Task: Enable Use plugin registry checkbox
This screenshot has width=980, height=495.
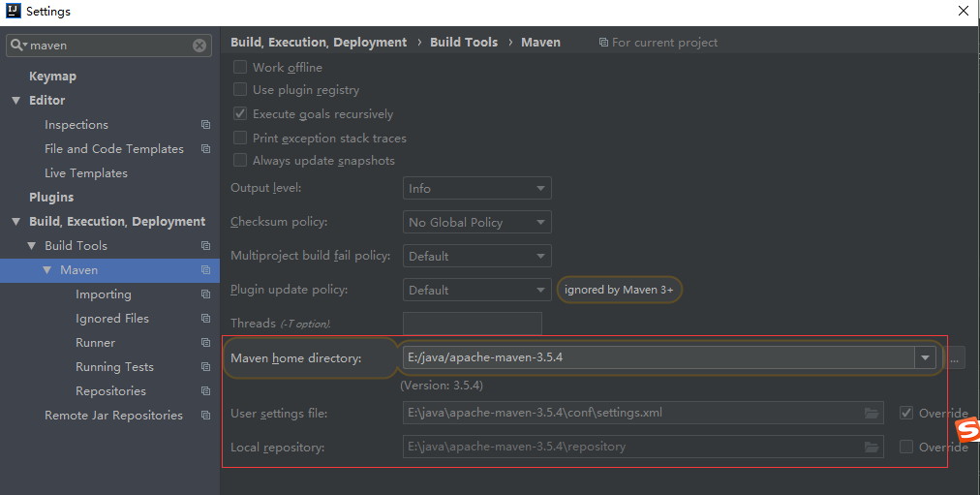Action: (240, 89)
